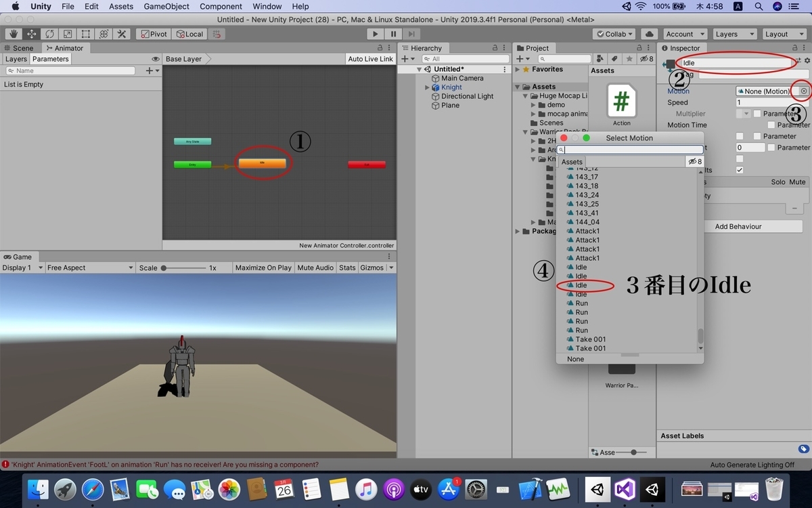Viewport: 812px width, 508px height.
Task: Select the Rotate tool
Action: tap(49, 34)
